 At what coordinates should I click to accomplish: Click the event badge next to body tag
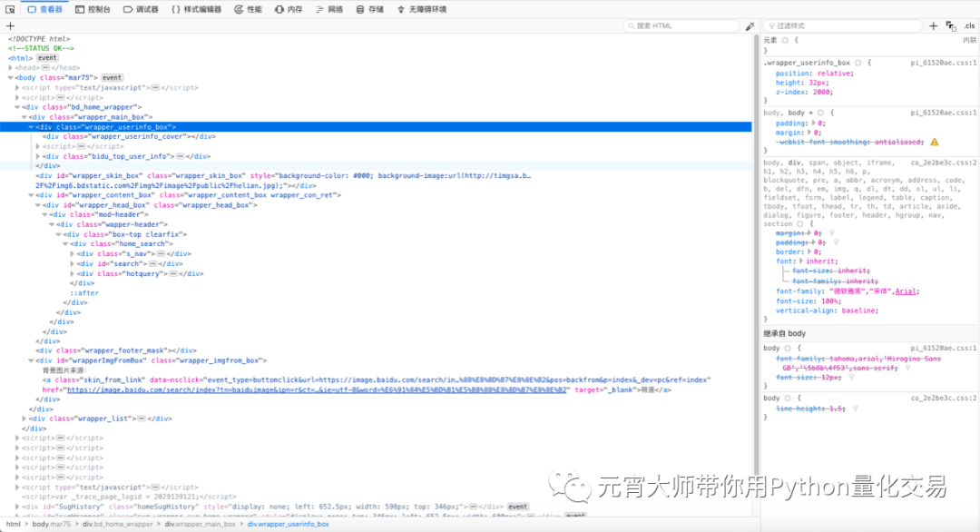coord(113,77)
